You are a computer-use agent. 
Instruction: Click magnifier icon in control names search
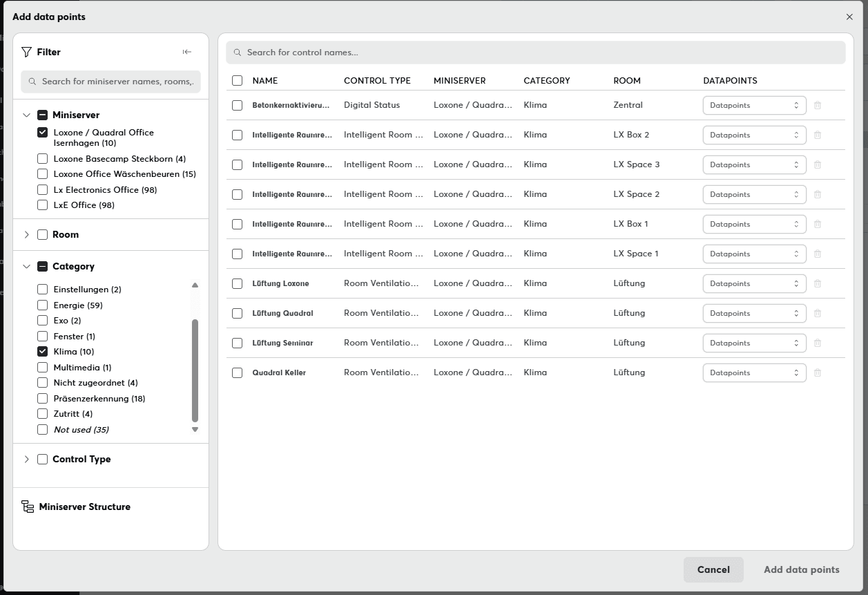[238, 53]
